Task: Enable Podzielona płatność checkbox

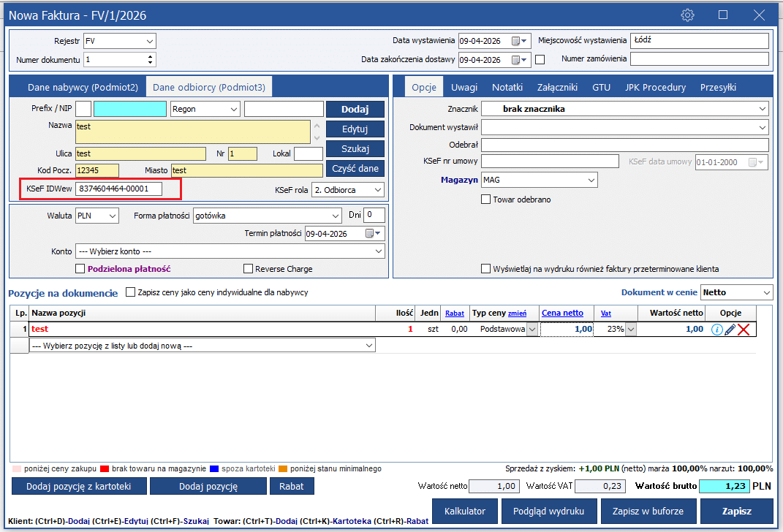Action: 80,269
